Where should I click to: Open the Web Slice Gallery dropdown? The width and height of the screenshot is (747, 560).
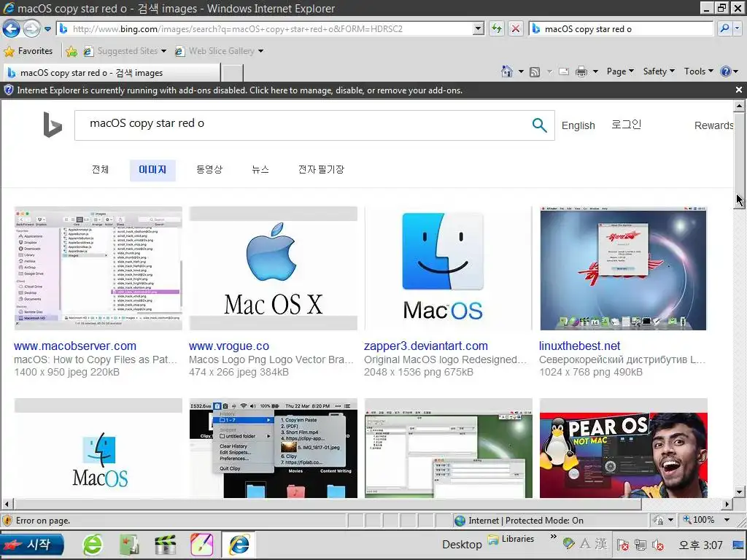pyautogui.click(x=219, y=51)
